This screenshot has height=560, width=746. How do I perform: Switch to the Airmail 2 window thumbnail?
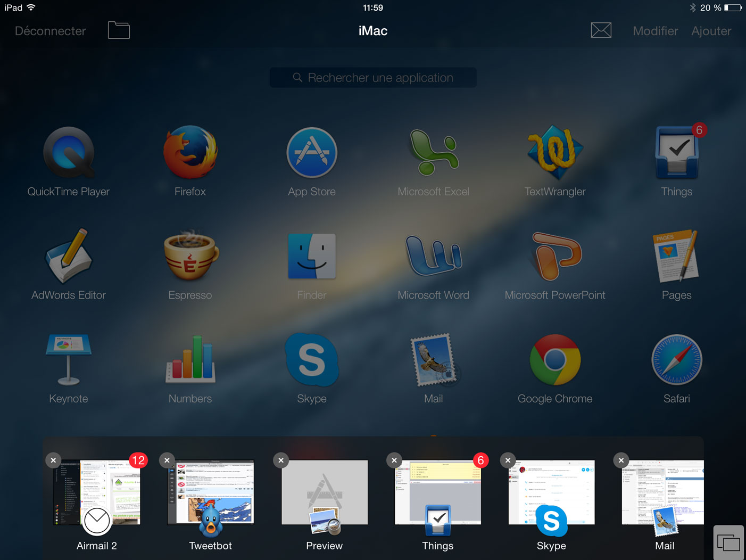click(x=97, y=492)
